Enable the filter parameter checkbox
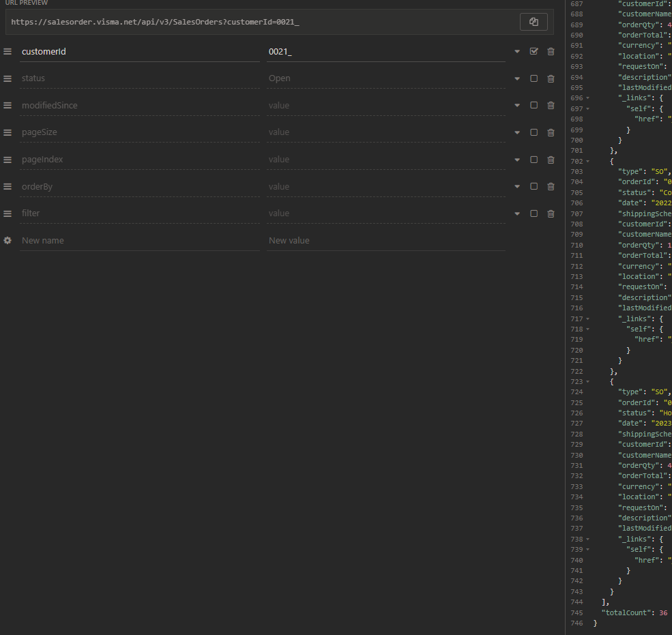Screen dimensions: 672x635 (534, 213)
